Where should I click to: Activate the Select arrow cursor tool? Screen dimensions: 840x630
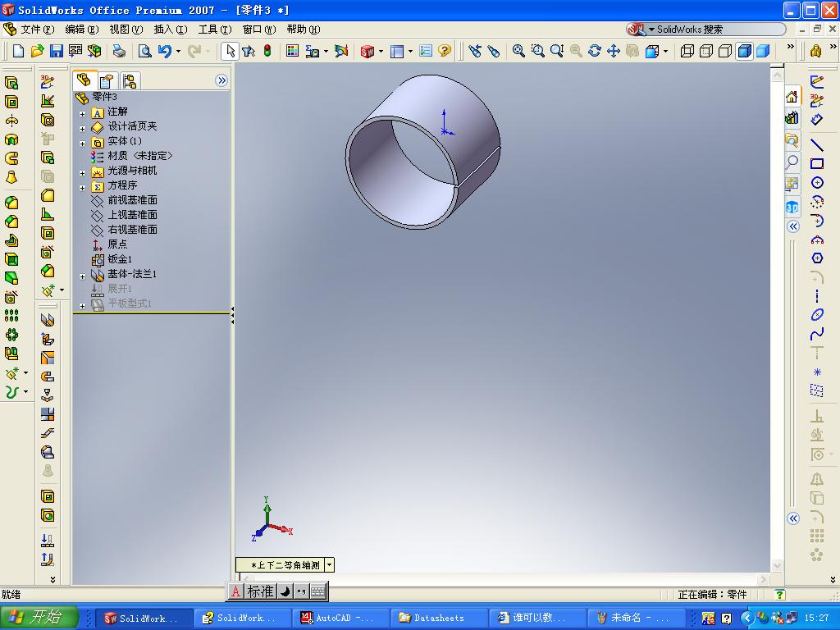click(x=230, y=51)
